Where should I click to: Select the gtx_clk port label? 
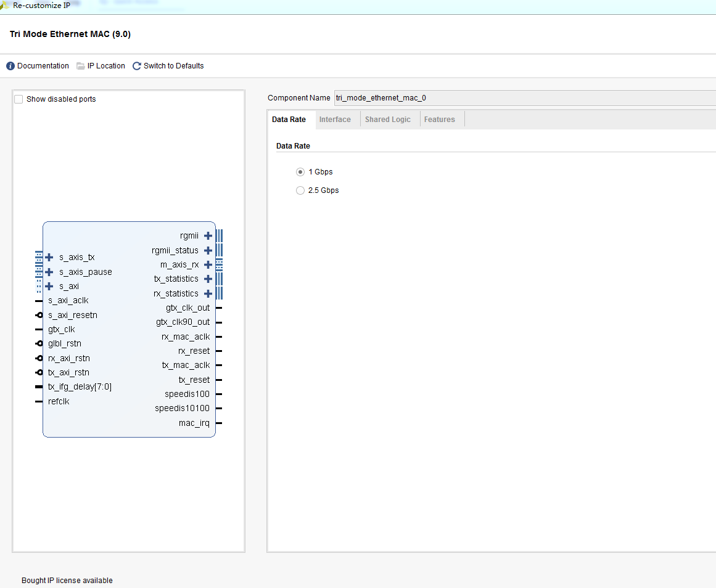(x=61, y=330)
